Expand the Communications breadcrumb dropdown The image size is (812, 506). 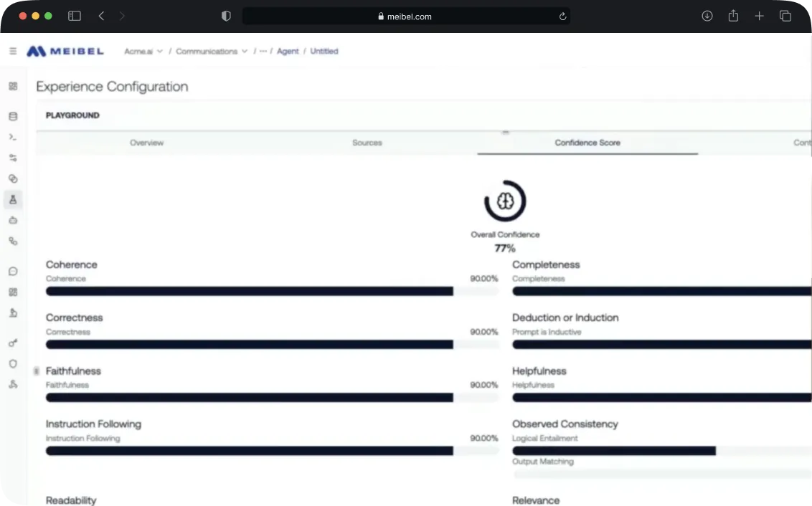(x=212, y=51)
